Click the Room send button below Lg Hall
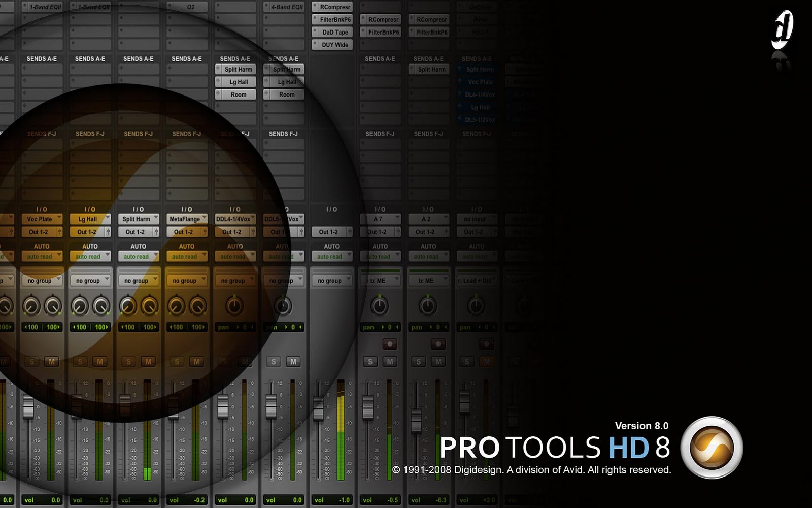Screen dimensions: 812x508 click(235, 94)
